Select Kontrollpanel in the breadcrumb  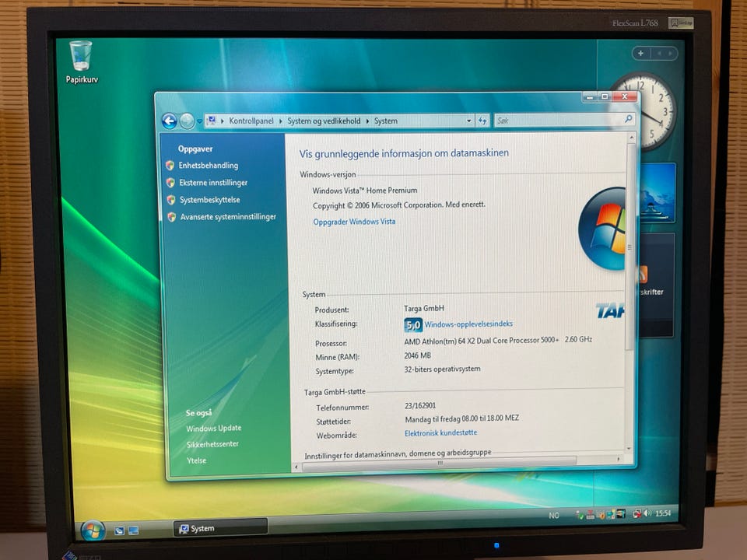tap(251, 121)
